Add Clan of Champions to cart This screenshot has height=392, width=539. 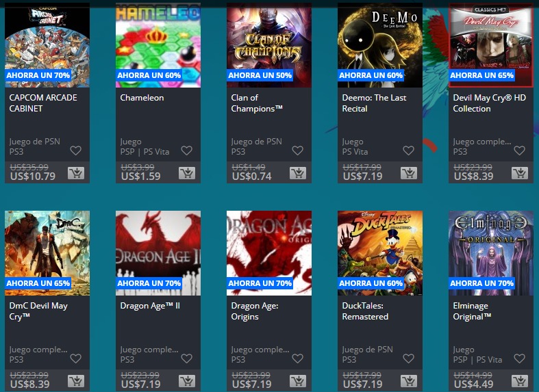[x=298, y=173]
